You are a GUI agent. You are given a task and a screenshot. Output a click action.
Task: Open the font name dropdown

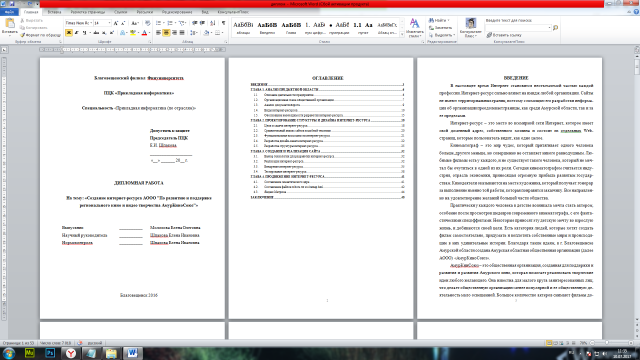[x=91, y=23]
